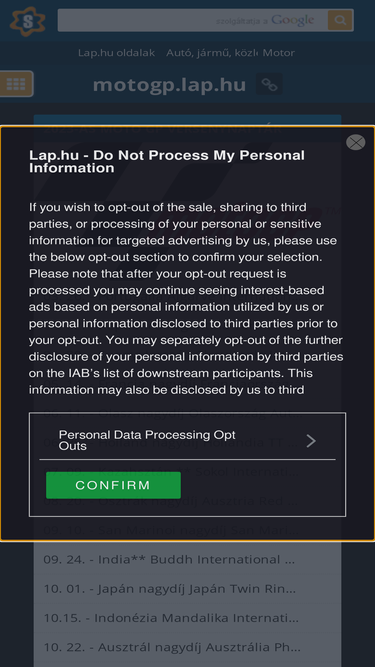The image size is (375, 667).
Task: Click motogp.lap.hu page title
Action: click(169, 84)
